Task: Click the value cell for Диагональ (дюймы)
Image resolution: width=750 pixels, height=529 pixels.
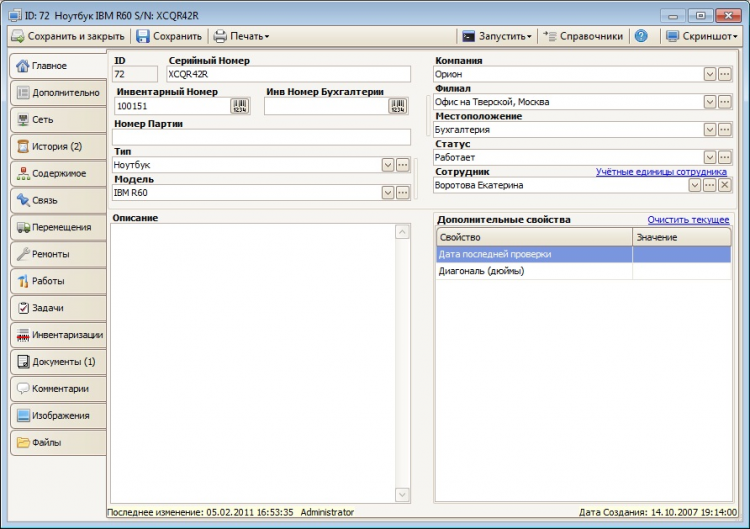Action: click(682, 271)
